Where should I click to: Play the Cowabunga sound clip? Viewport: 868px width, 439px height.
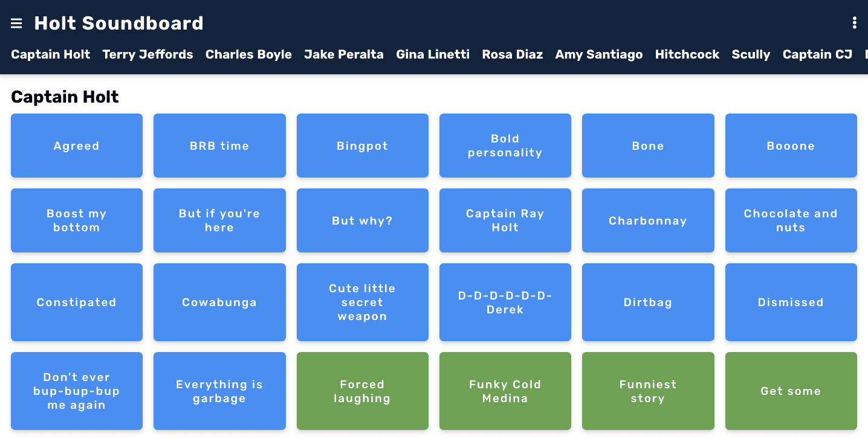[x=219, y=302]
